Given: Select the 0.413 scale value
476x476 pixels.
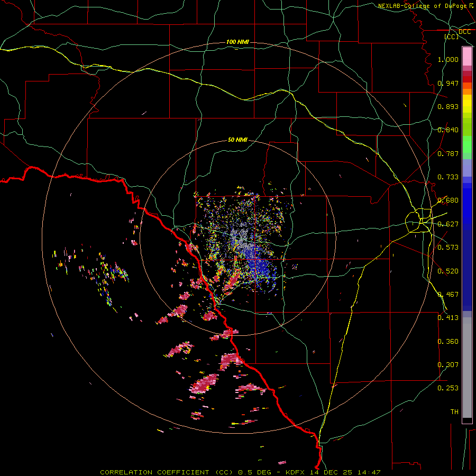Looking at the screenshot, I should (x=448, y=318).
